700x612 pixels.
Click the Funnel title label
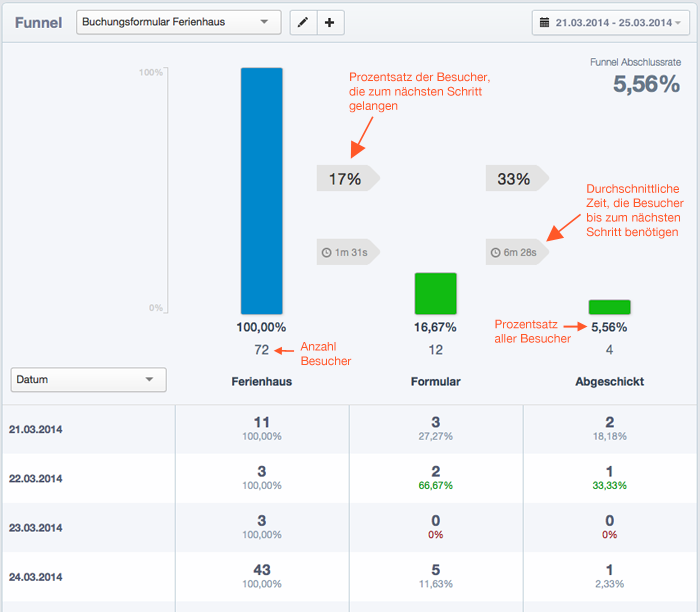coord(38,23)
